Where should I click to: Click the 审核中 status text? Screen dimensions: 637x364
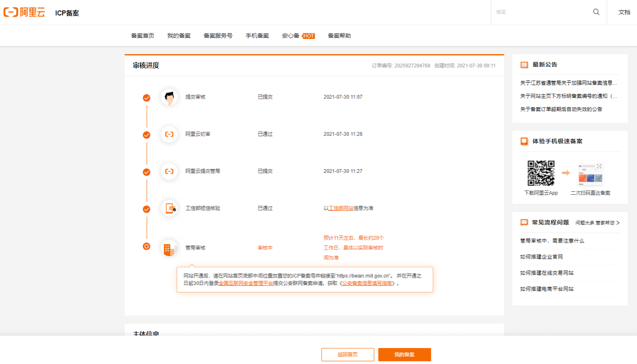click(x=265, y=248)
